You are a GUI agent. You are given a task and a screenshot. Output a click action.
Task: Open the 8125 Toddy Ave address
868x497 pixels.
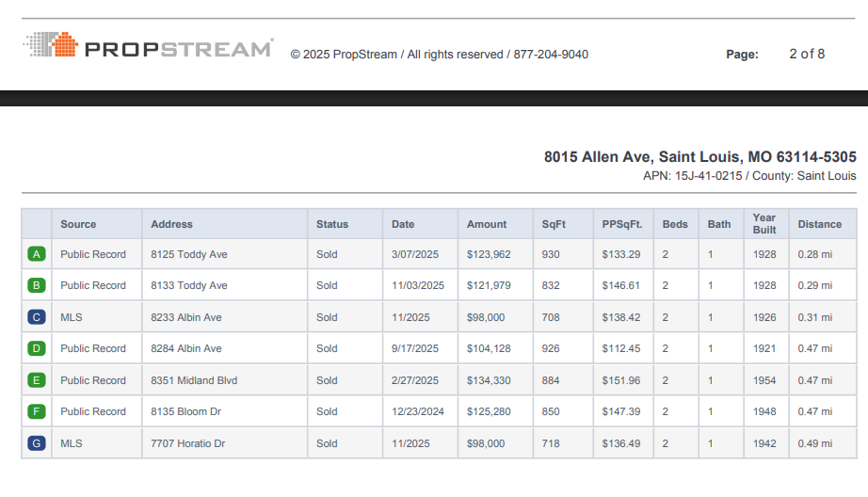click(x=188, y=254)
